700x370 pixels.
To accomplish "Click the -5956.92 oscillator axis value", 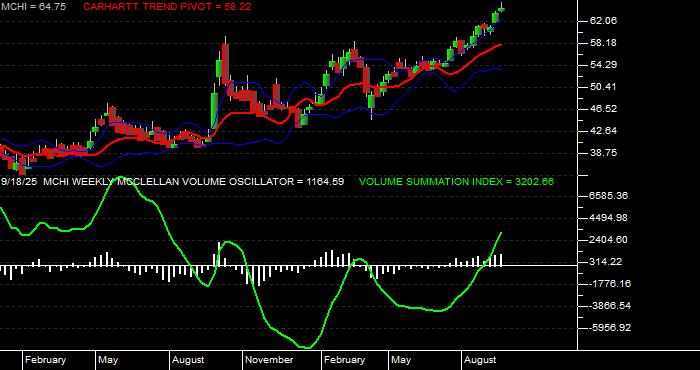I will [x=610, y=328].
